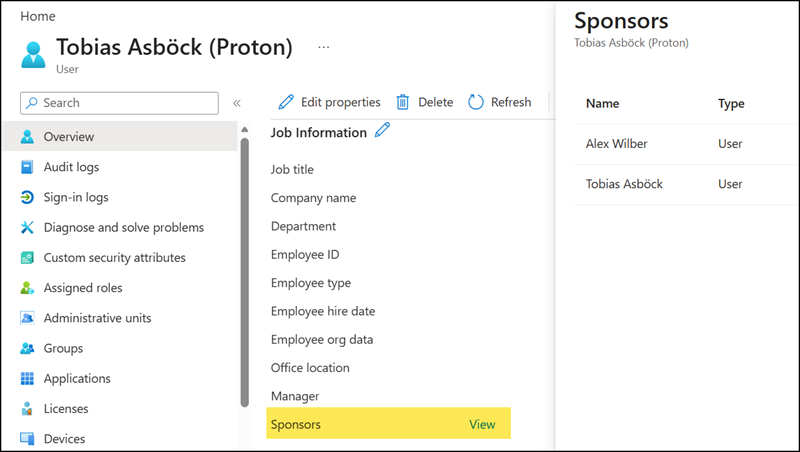Click the Department field label
The height and width of the screenshot is (452, 800).
click(x=304, y=227)
